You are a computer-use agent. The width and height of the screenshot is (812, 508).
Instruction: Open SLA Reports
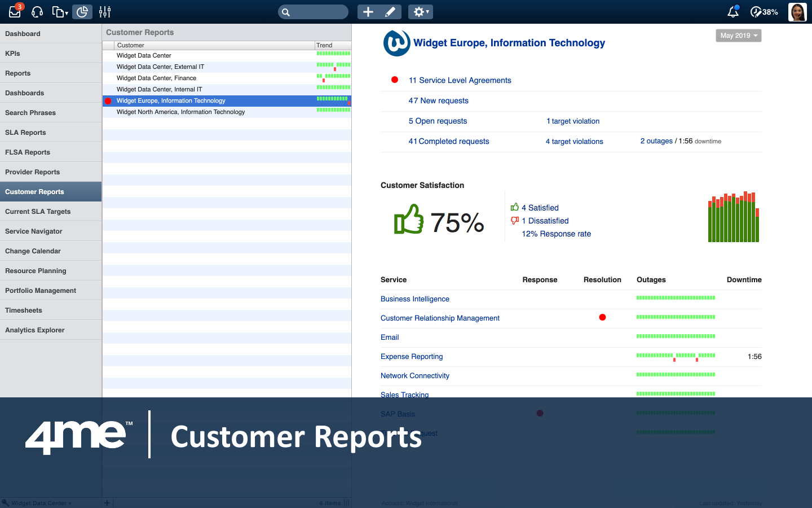click(51, 133)
